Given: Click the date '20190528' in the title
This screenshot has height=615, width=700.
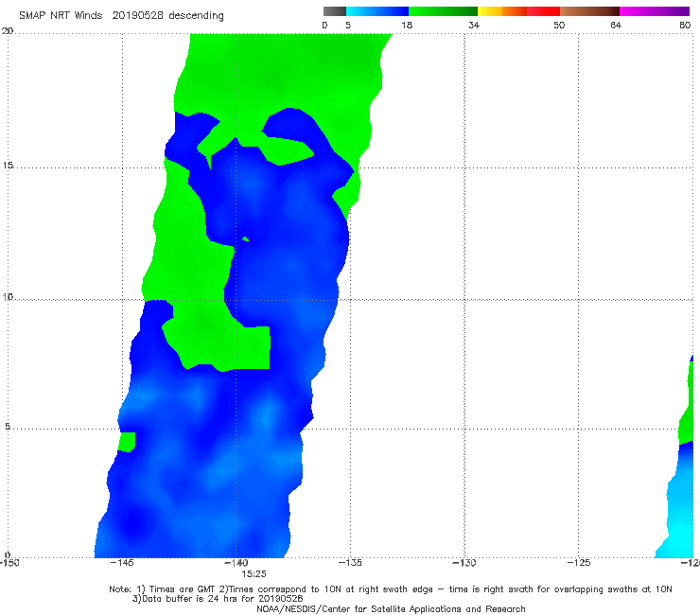Looking at the screenshot, I should click(137, 15).
